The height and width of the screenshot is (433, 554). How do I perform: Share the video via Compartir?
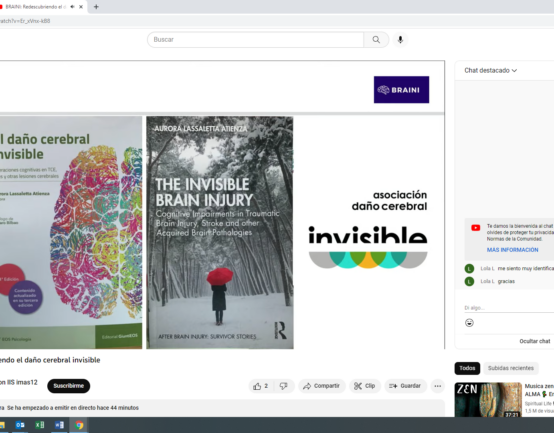[322, 386]
